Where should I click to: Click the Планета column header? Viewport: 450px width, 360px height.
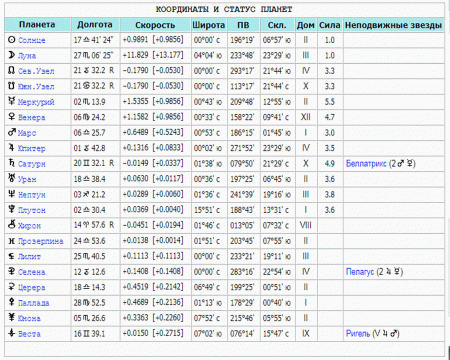click(37, 25)
